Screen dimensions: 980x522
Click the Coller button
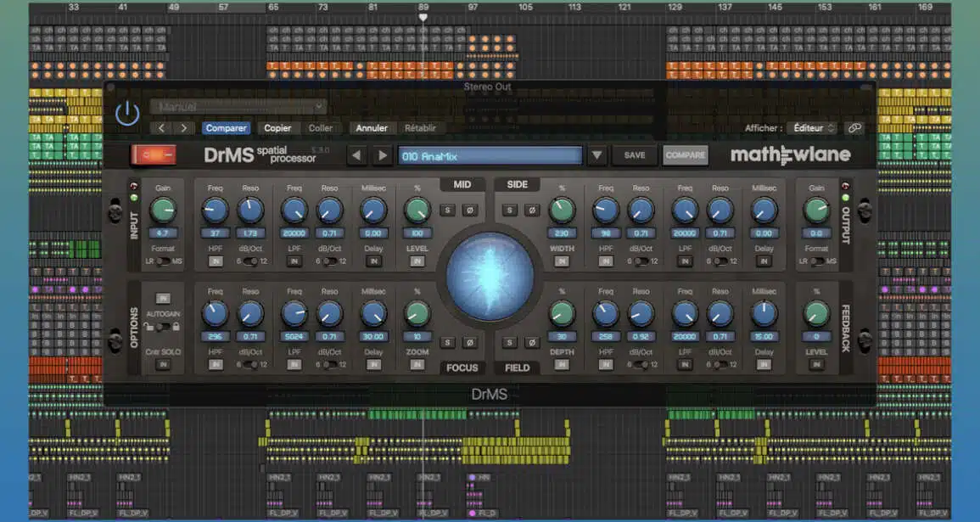pos(321,128)
